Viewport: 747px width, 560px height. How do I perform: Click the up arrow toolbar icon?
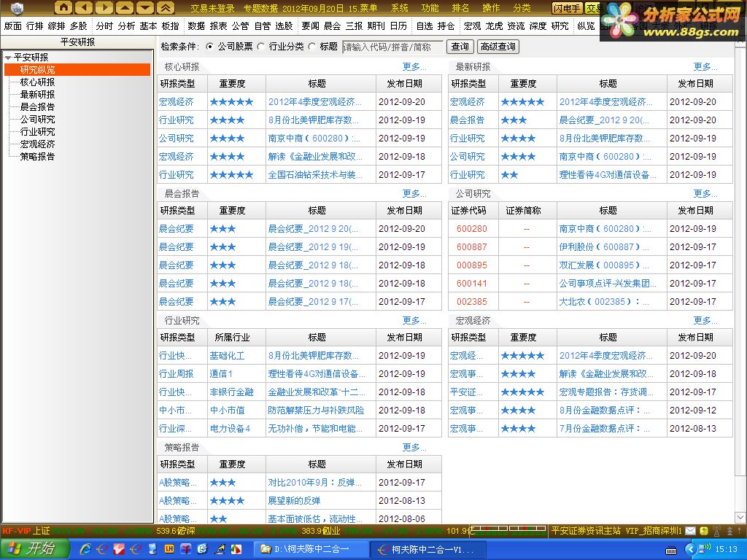point(125,7)
